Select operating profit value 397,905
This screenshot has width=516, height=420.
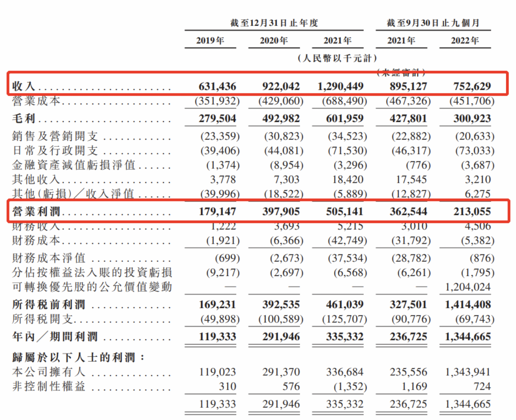(281, 212)
